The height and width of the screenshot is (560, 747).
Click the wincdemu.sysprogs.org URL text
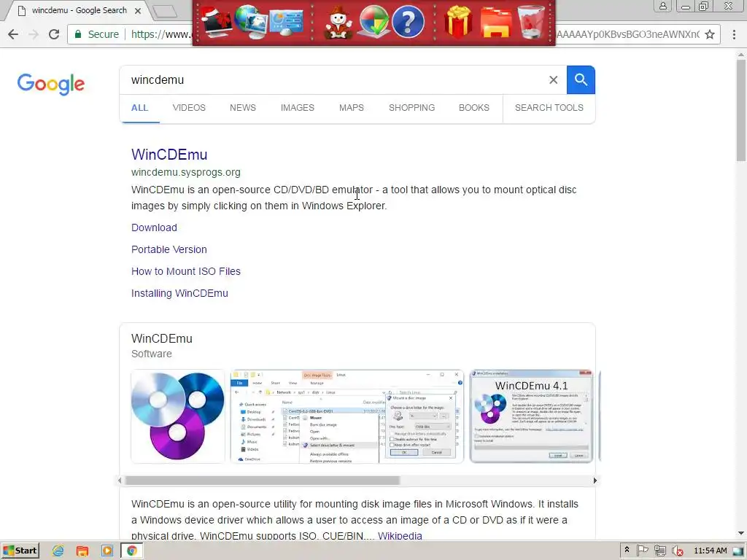[186, 172]
